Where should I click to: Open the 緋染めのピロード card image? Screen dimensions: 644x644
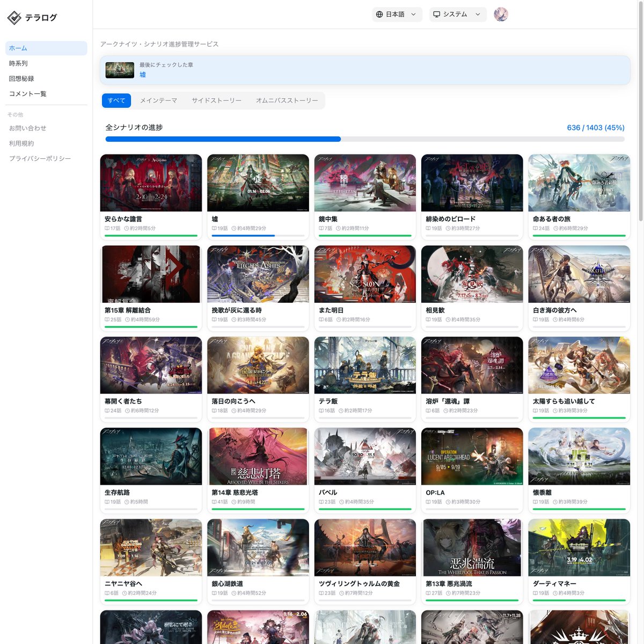472,183
